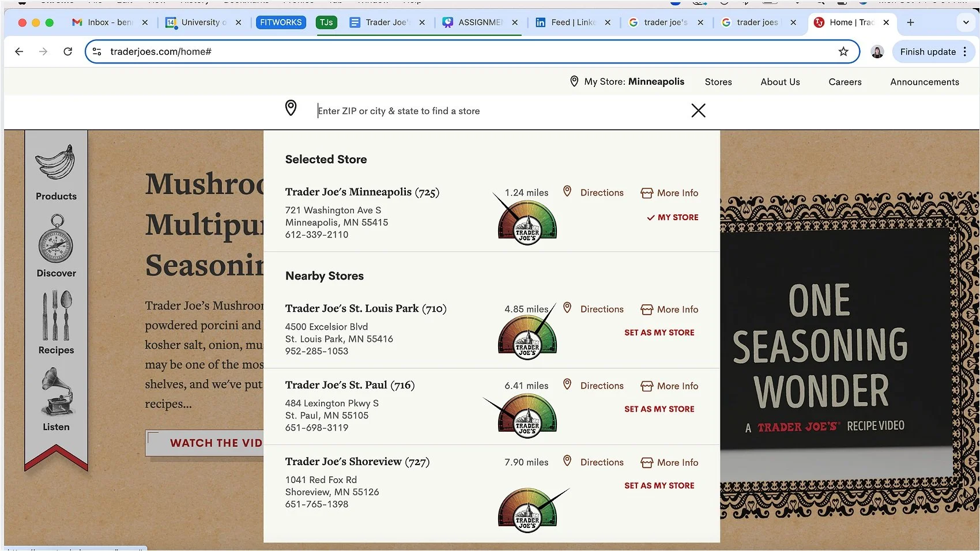Open More Info for Minneapolis store
The width and height of the screenshot is (980, 551).
pos(669,193)
